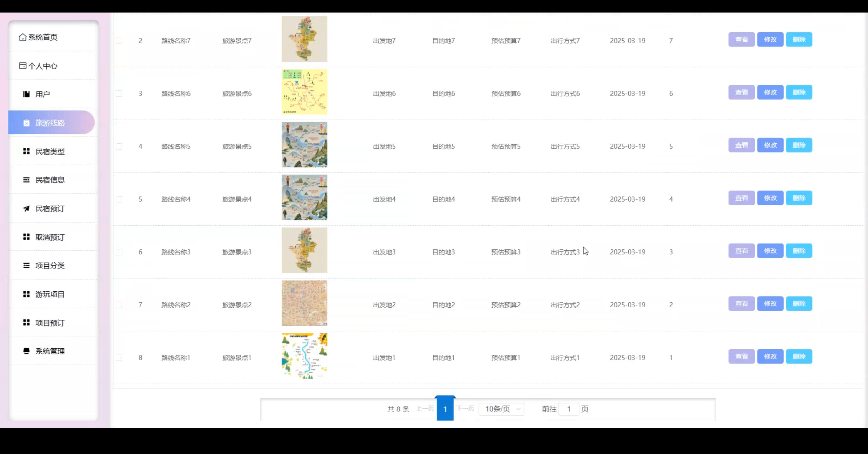Open the 游玩项目 menu entry
Viewport: 868px width, 454px height.
click(x=49, y=294)
